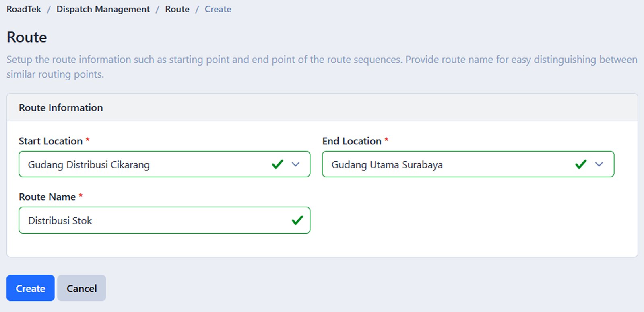Click the Route Information section header
Image resolution: width=644 pixels, height=312 pixels.
click(61, 107)
